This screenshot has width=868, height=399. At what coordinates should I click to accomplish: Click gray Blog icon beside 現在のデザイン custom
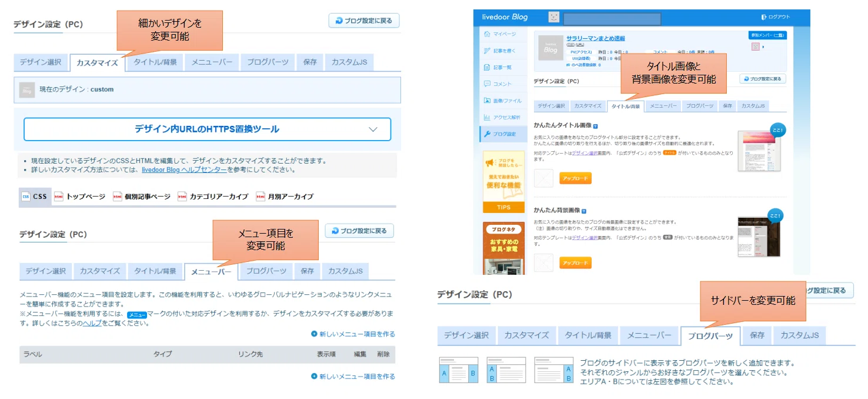point(27,89)
